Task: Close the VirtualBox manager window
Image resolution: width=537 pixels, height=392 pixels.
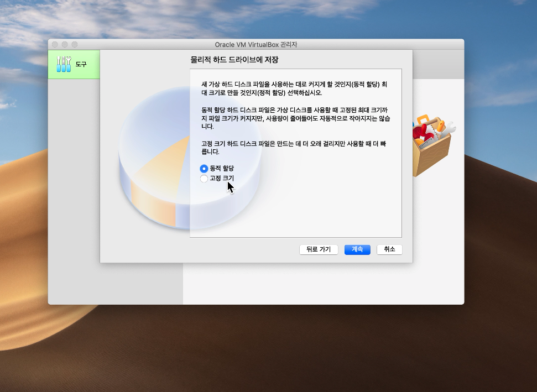Action: 55,44
